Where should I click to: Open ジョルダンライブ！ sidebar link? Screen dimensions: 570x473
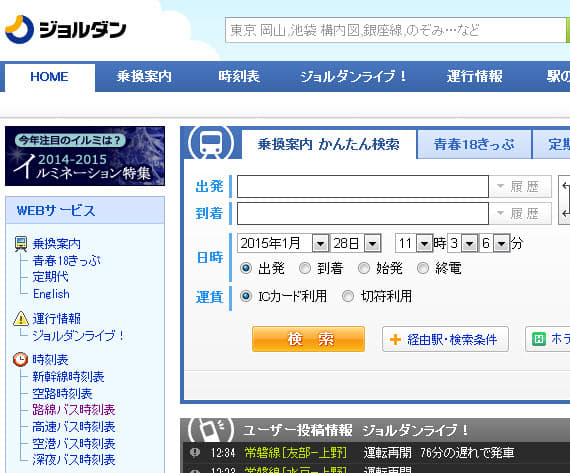[x=79, y=336]
